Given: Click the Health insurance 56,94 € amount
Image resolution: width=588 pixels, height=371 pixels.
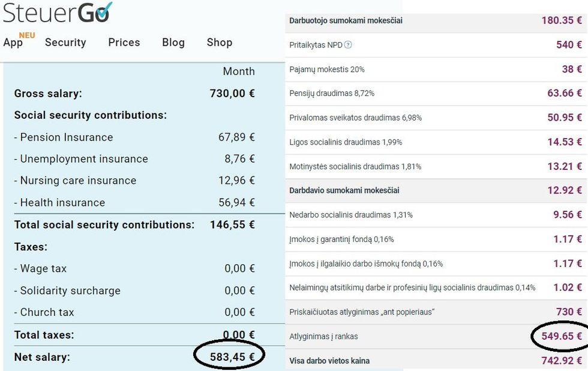Looking at the screenshot, I should click(x=236, y=203).
